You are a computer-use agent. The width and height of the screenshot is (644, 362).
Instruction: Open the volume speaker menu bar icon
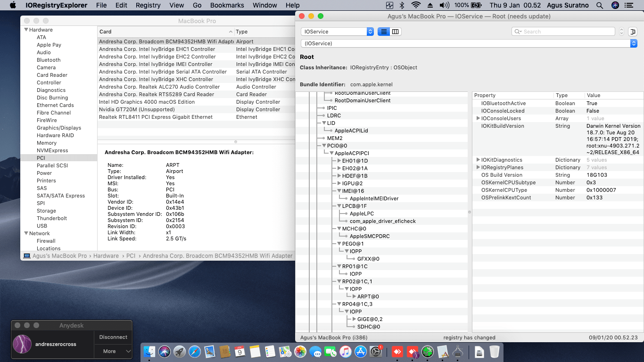click(444, 5)
